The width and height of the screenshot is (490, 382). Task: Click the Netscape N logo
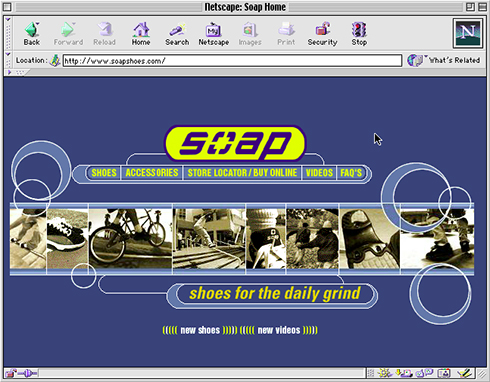click(x=467, y=33)
